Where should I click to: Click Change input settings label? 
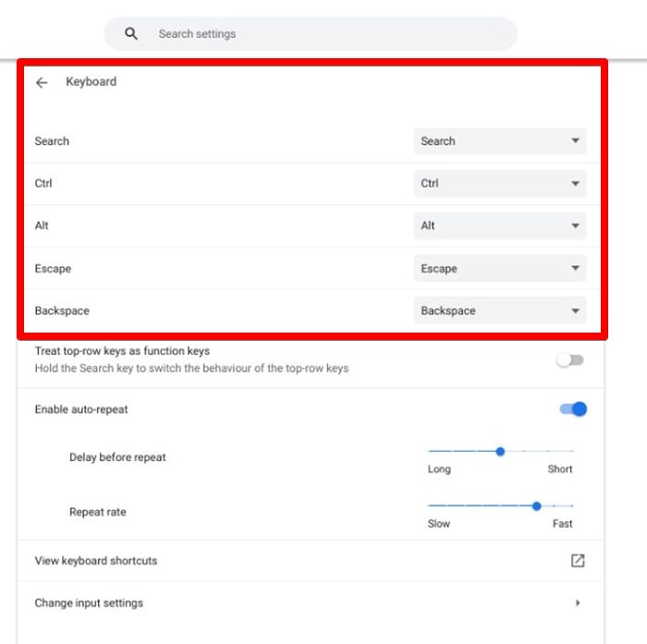tap(89, 602)
